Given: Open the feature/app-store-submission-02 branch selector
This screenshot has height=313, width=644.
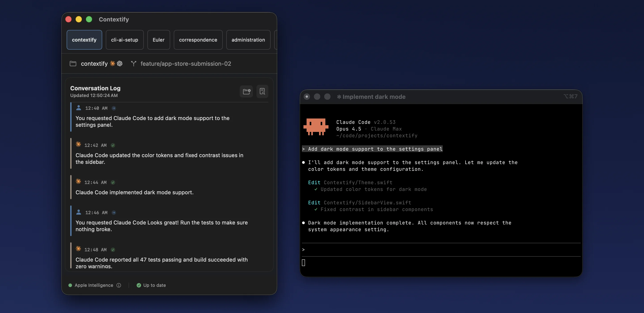Looking at the screenshot, I should pos(186,64).
